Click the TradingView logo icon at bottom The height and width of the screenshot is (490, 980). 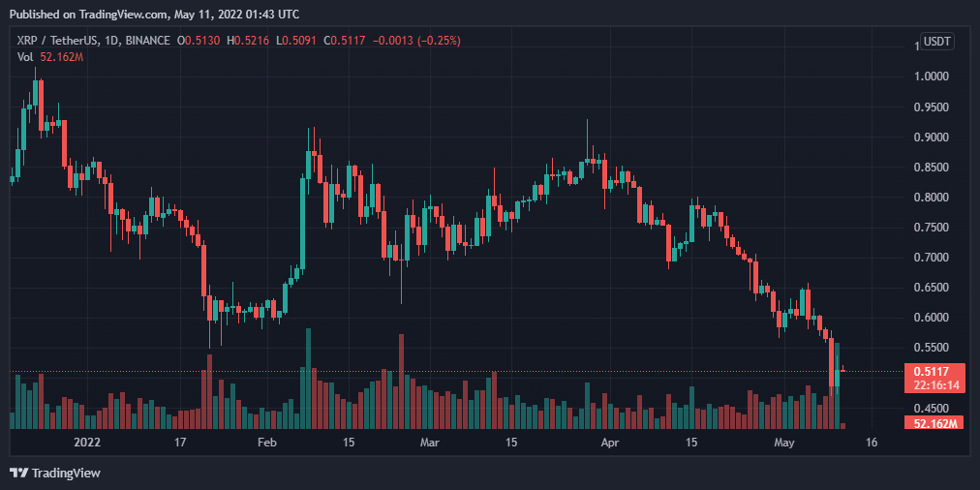pyautogui.click(x=18, y=474)
